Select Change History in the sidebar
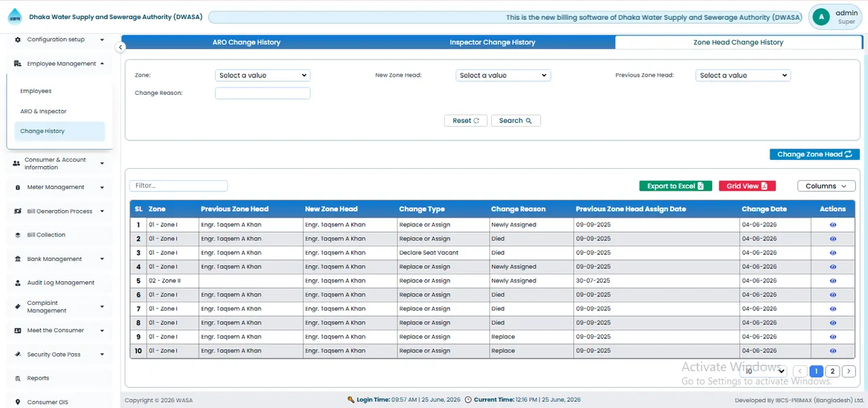This screenshot has height=408, width=868. point(60,131)
